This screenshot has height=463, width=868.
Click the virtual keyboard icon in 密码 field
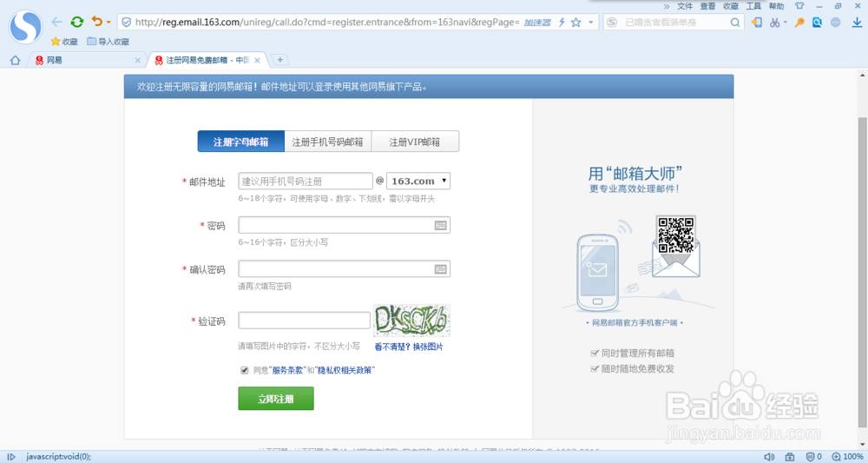441,225
